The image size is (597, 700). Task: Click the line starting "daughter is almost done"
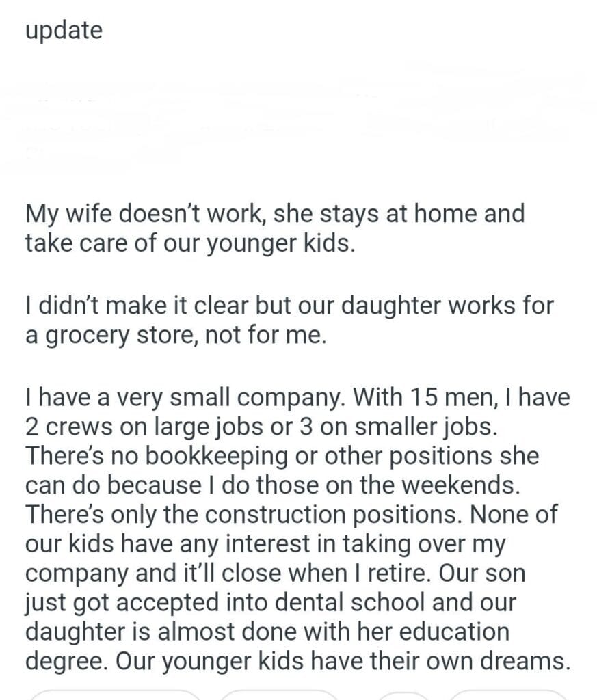(267, 632)
